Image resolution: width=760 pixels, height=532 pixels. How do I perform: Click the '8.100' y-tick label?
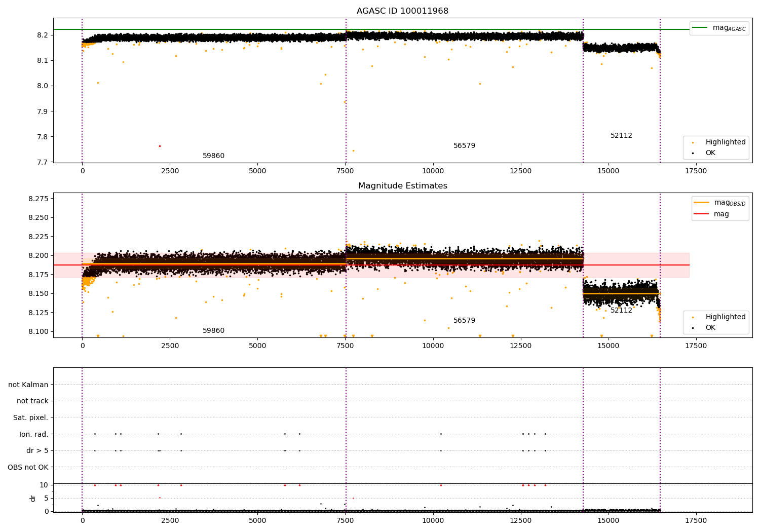[x=39, y=331]
